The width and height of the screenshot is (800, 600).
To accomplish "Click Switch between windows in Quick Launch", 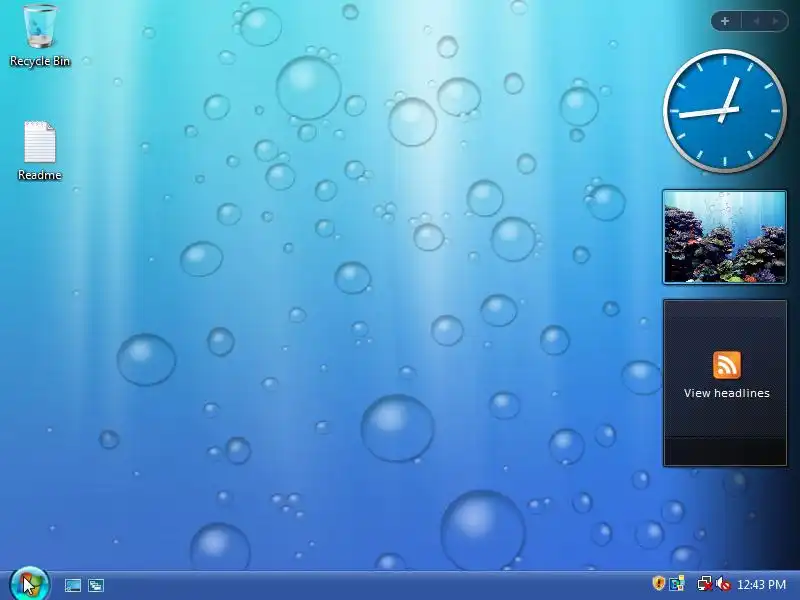I will coord(96,585).
